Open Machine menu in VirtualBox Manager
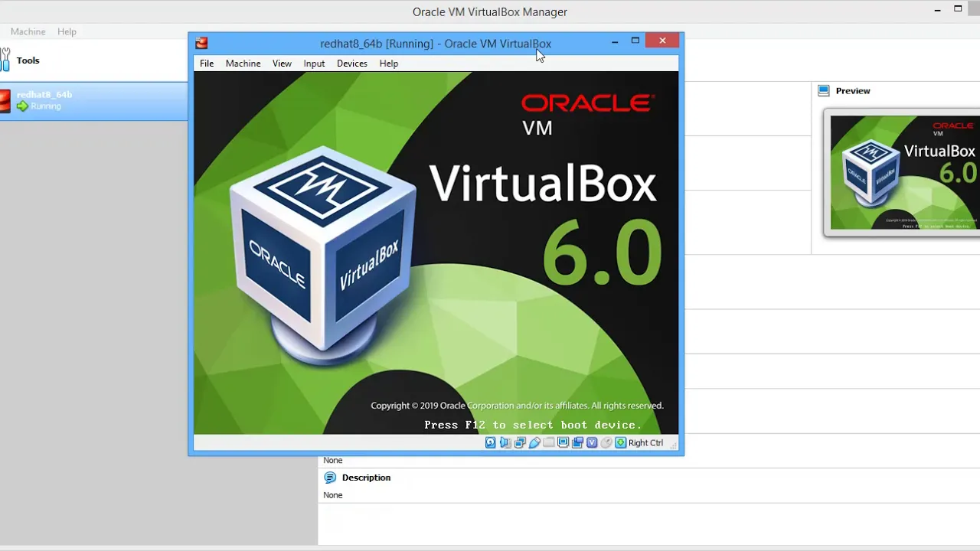This screenshot has height=551, width=980. pyautogui.click(x=28, y=31)
